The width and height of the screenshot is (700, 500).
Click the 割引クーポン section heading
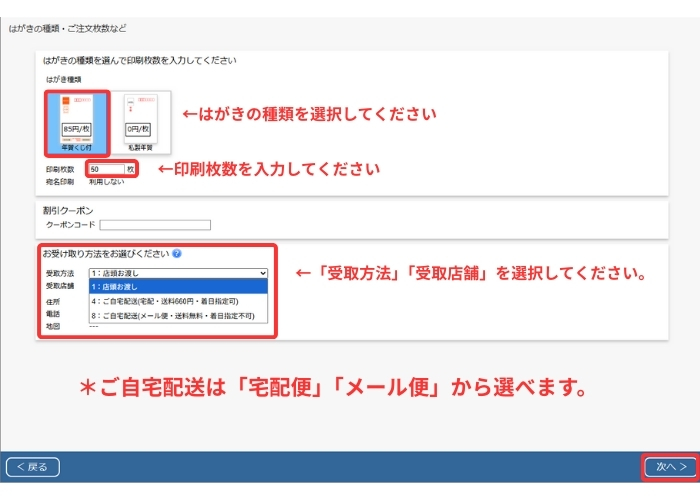pyautogui.click(x=68, y=211)
